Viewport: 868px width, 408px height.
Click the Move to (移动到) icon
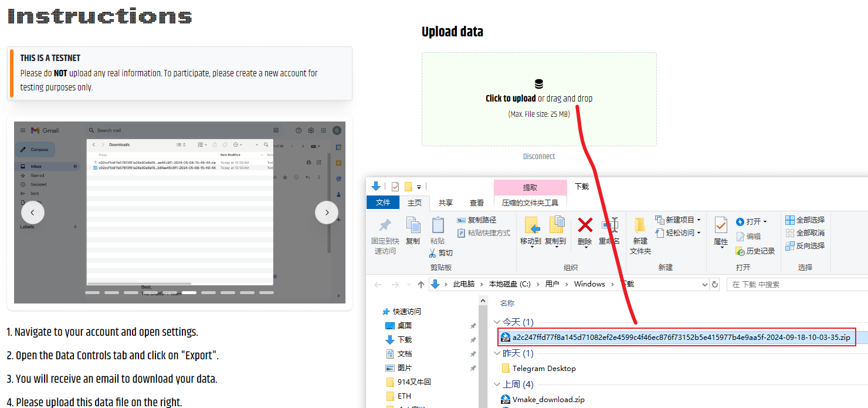click(531, 225)
